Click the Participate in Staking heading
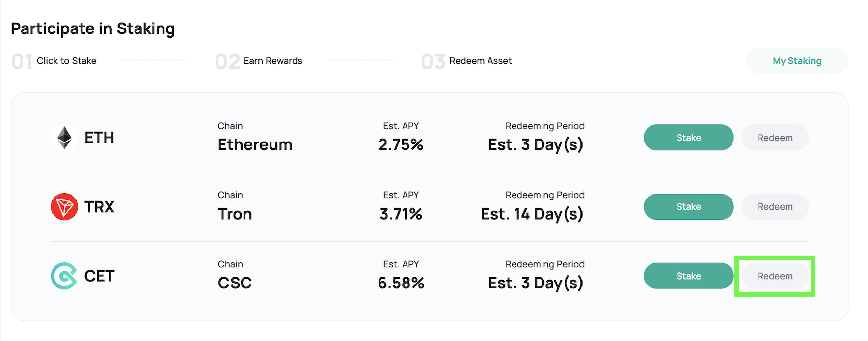Image resolution: width=868 pixels, height=341 pixels. [x=93, y=29]
